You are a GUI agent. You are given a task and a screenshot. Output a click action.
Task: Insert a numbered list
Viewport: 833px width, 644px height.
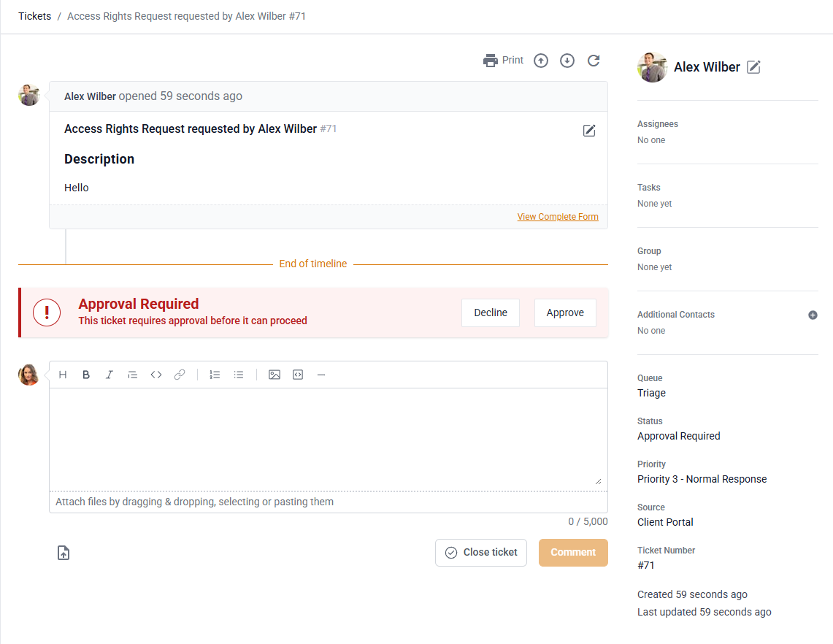(x=215, y=375)
